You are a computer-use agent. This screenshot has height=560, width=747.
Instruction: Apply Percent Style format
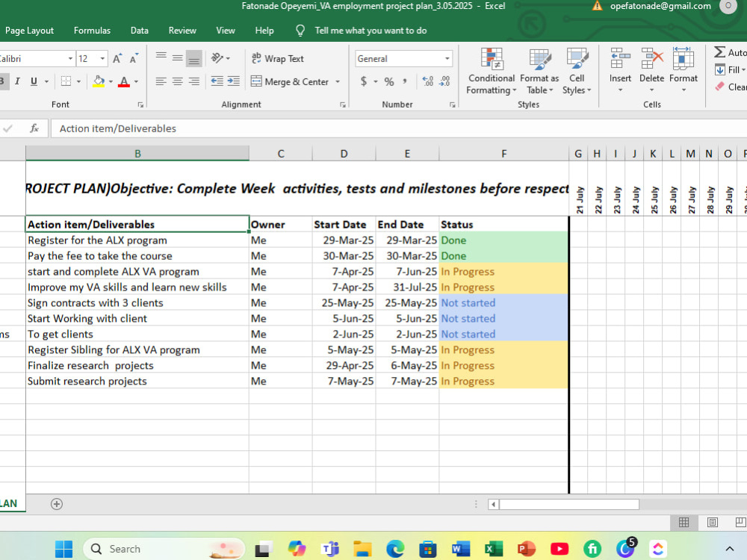pyautogui.click(x=389, y=81)
